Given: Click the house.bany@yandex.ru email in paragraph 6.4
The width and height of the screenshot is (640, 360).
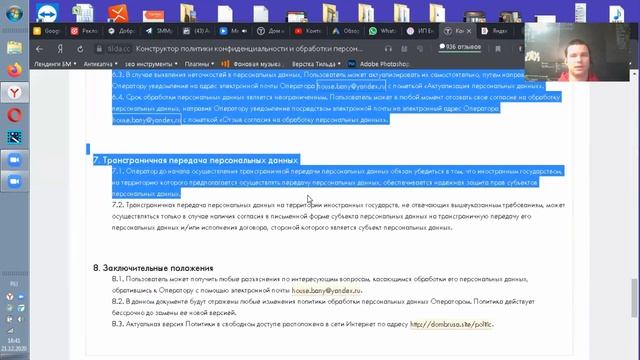Looking at the screenshot, I should pos(146,120).
